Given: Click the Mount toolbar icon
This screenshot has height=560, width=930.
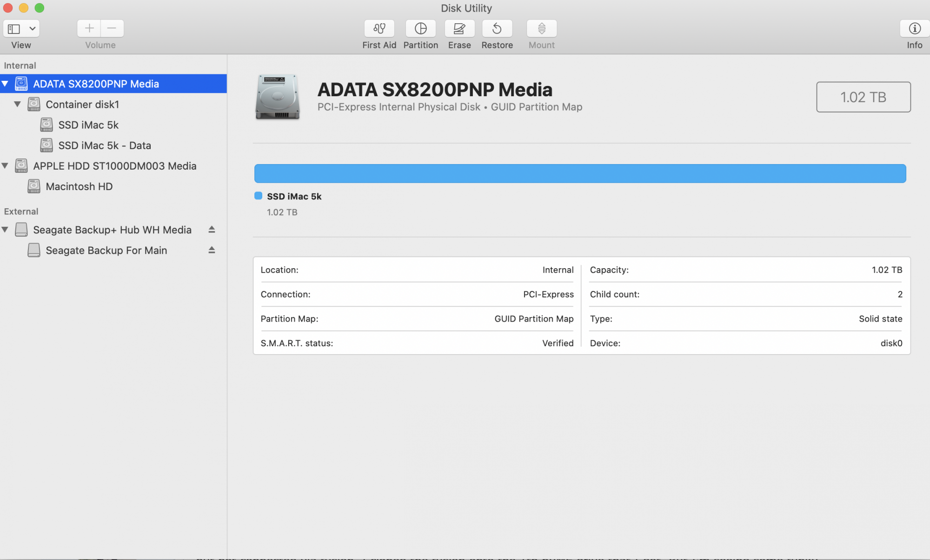Looking at the screenshot, I should point(541,28).
